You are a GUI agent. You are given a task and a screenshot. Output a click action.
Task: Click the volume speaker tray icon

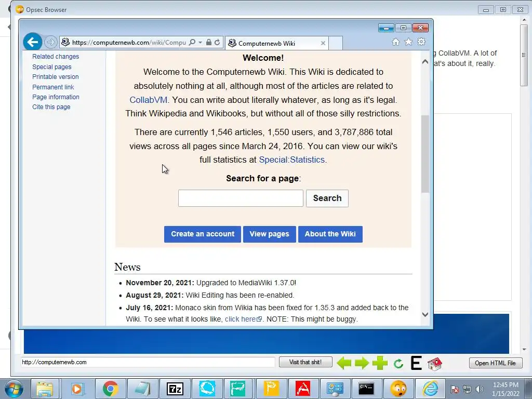click(x=480, y=390)
